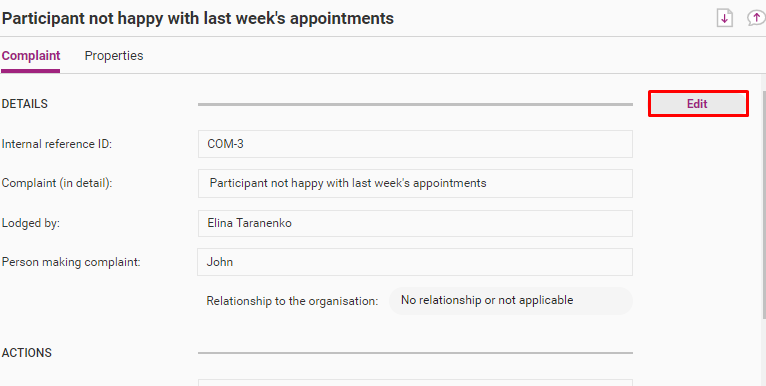Click the speech bubble upload icon
766x386 pixels.
tap(757, 19)
